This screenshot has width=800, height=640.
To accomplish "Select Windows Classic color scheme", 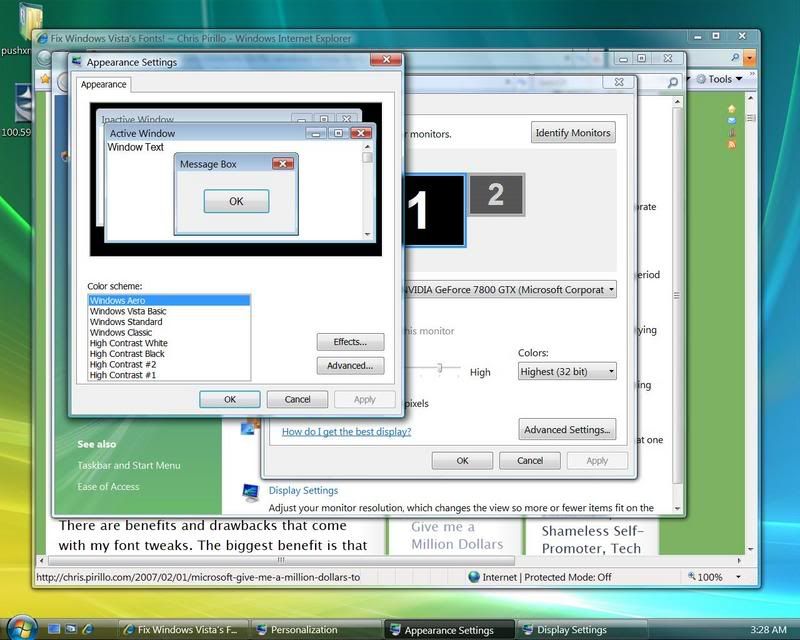I will click(169, 332).
